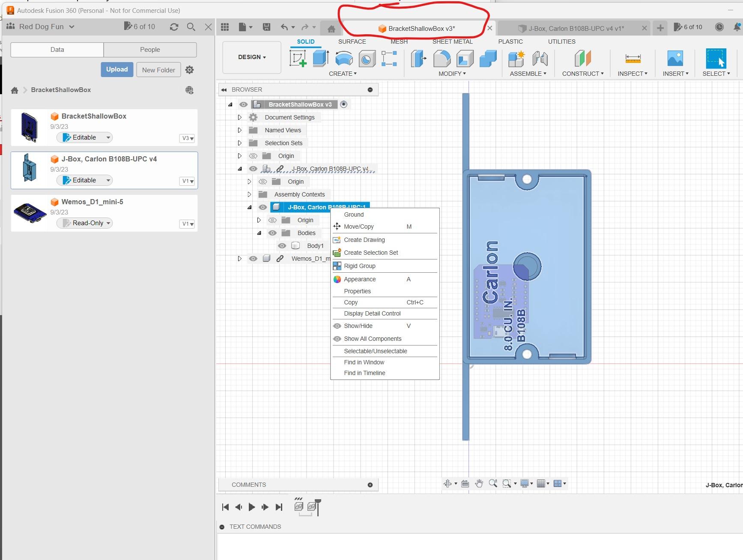Image resolution: width=743 pixels, height=560 pixels.
Task: Open the MODIFY menu dropdown
Action: click(452, 74)
